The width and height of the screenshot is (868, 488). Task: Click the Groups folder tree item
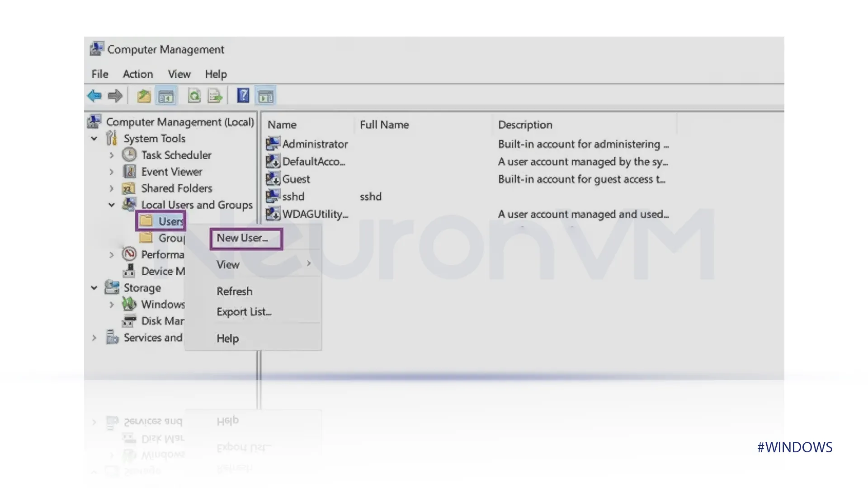tap(170, 238)
